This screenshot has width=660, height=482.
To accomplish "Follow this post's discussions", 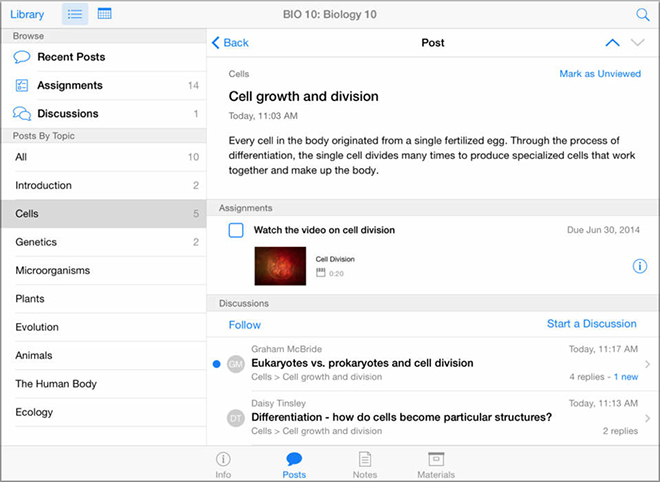I will [x=245, y=325].
